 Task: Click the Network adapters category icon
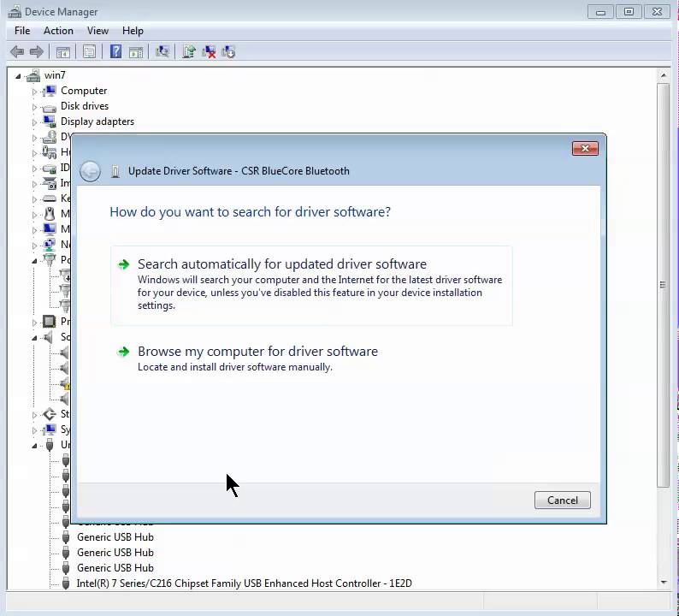50,245
